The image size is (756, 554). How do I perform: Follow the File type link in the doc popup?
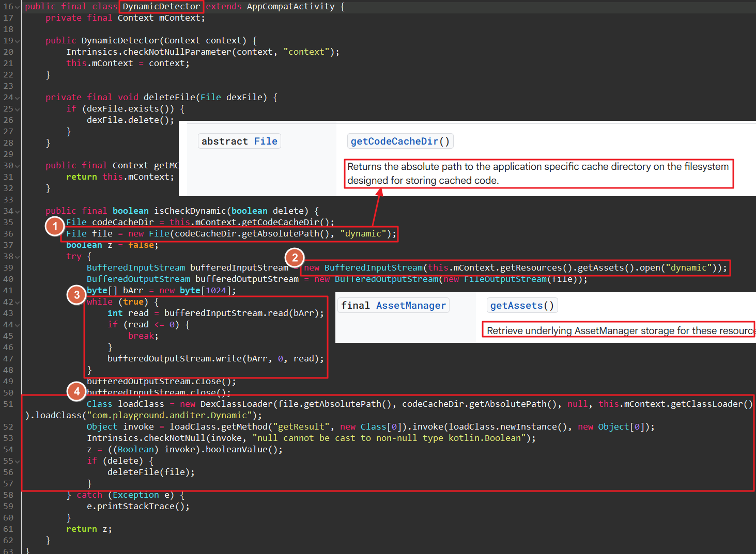pyautogui.click(x=266, y=141)
